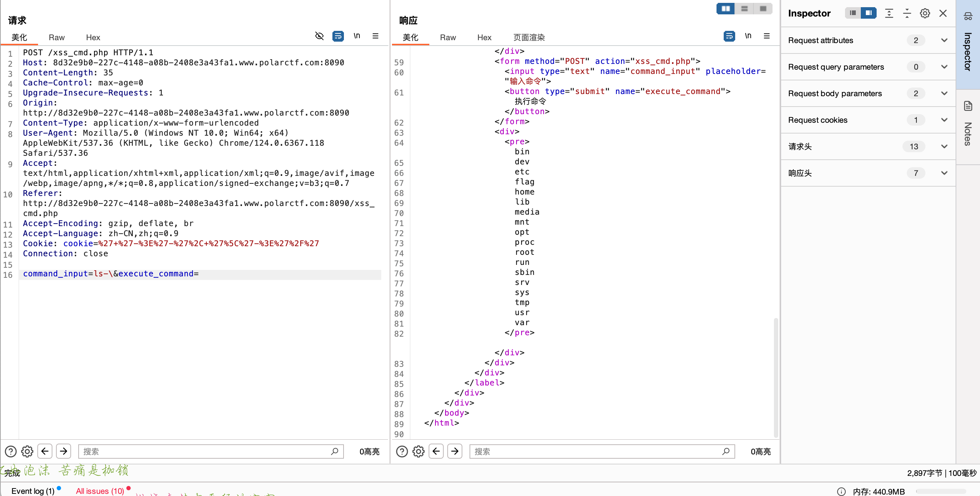
Task: Open the request search settings gear
Action: coord(27,451)
